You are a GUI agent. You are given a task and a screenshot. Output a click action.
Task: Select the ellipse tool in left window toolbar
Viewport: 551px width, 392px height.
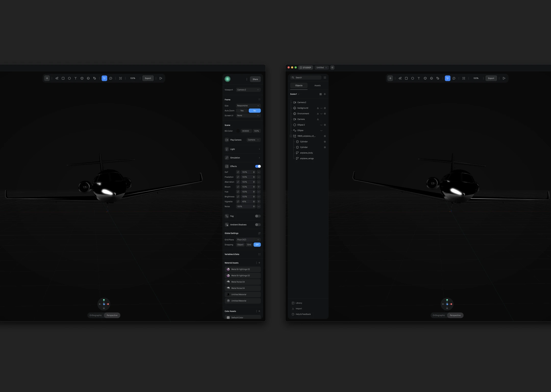point(69,78)
